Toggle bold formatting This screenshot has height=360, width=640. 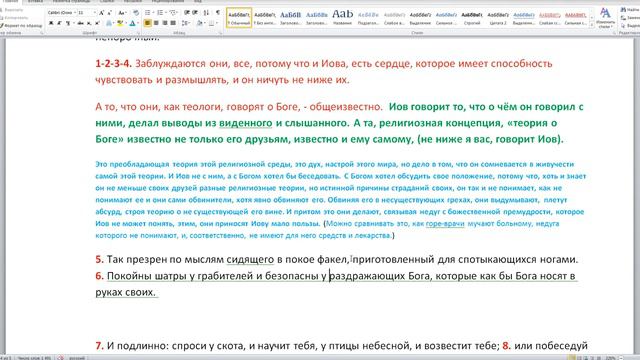[51, 23]
